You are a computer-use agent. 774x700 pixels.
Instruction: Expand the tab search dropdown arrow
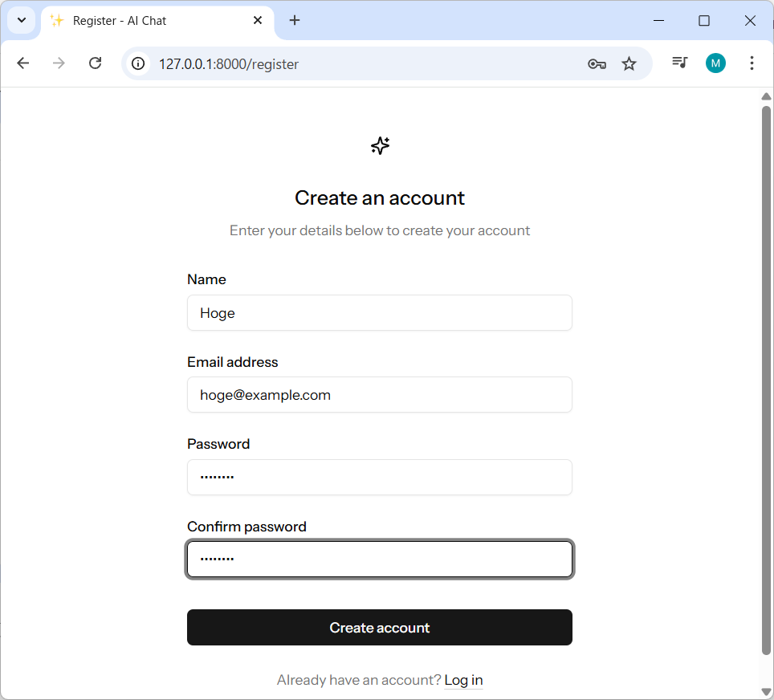click(22, 20)
